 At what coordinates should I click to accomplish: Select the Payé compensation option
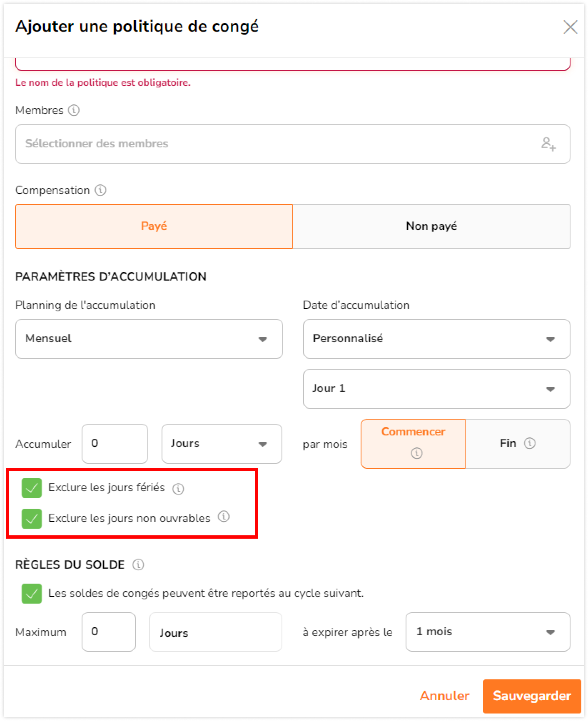[x=154, y=226]
